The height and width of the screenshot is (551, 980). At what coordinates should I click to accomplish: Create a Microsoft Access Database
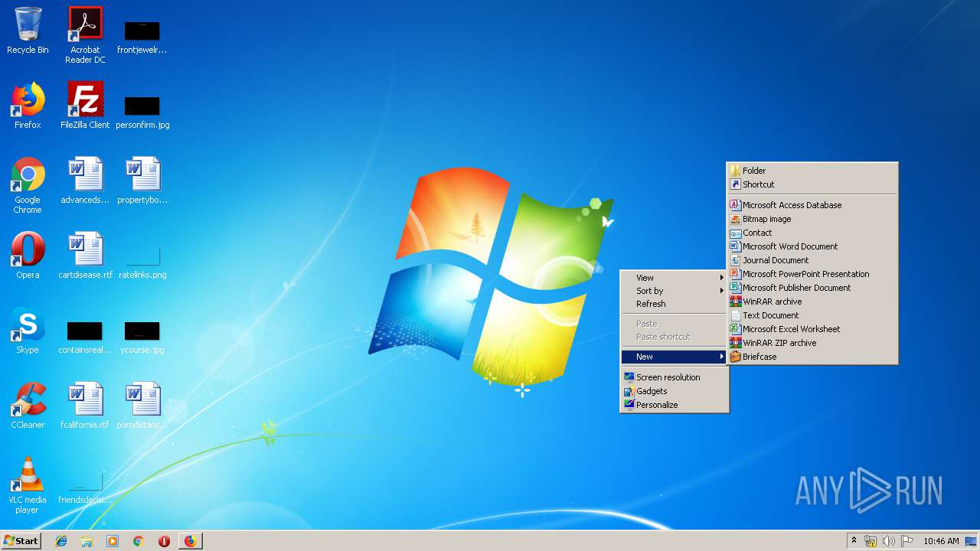[x=812, y=205]
